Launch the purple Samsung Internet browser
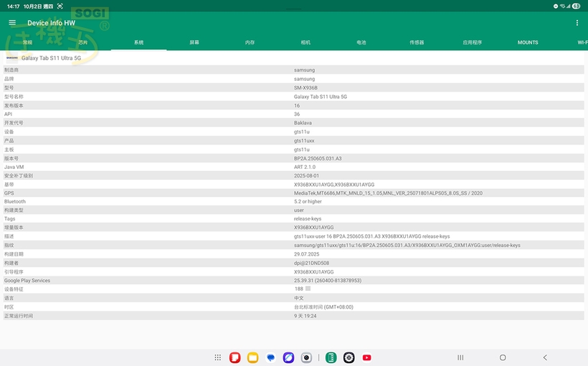588x366 pixels. [288, 357]
